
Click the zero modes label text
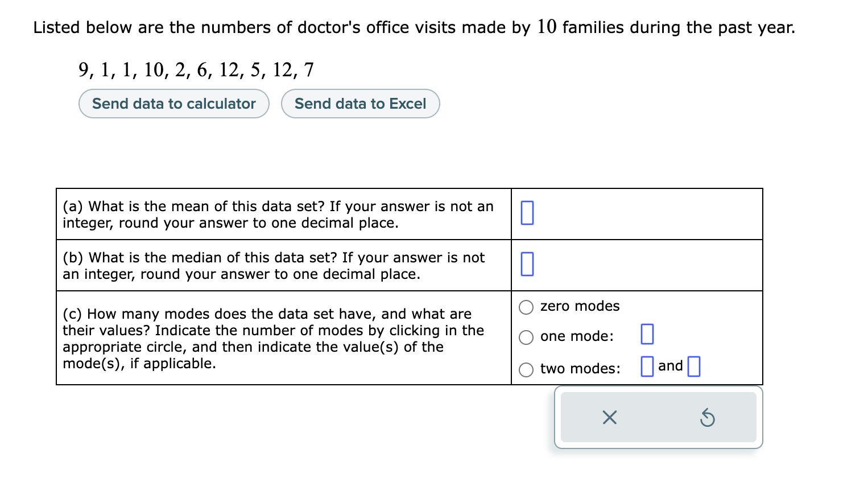pos(579,306)
